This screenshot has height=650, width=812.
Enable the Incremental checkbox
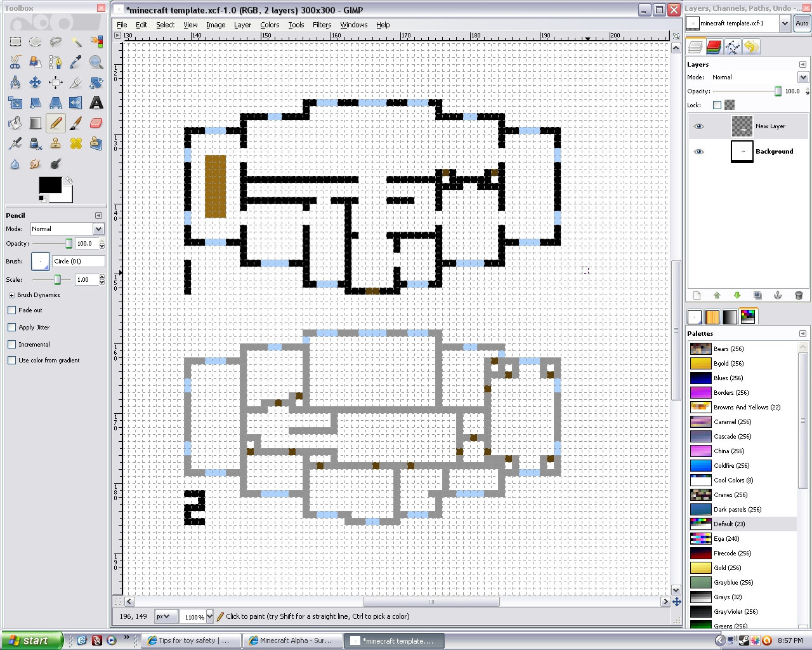coord(11,345)
